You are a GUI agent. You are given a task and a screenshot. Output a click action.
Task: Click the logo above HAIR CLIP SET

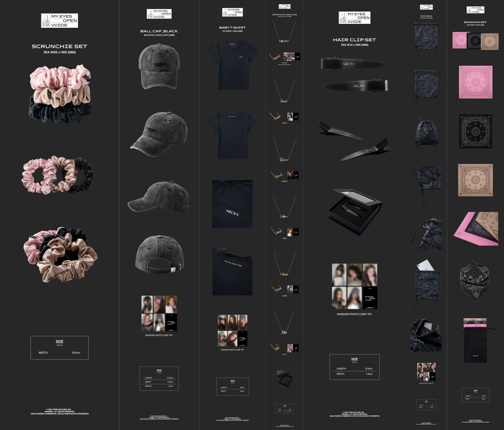tap(354, 18)
